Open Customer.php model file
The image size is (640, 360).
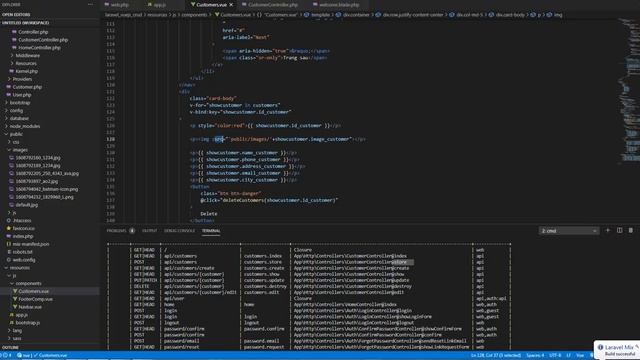pos(27,87)
